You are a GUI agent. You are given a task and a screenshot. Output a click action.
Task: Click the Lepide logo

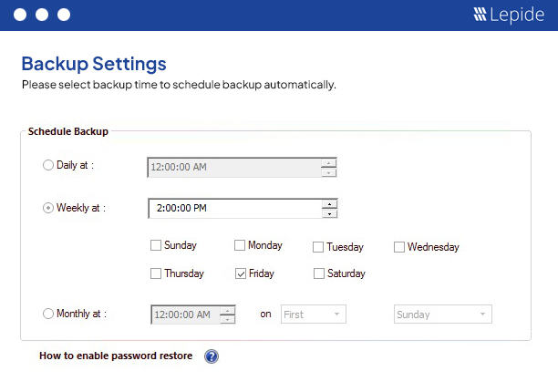pos(509,15)
